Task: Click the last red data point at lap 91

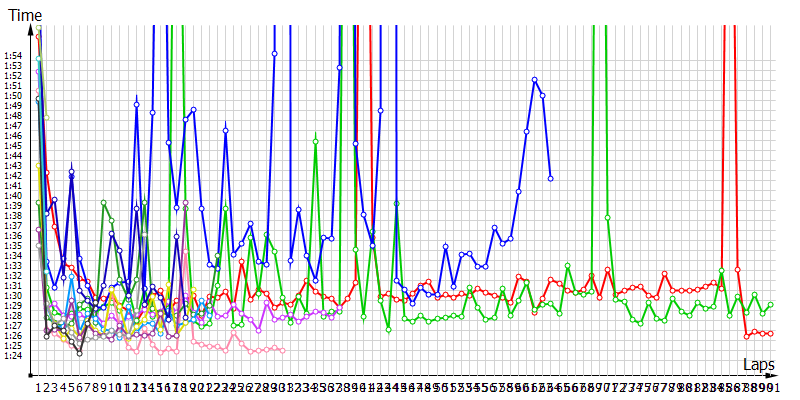Action: click(770, 333)
